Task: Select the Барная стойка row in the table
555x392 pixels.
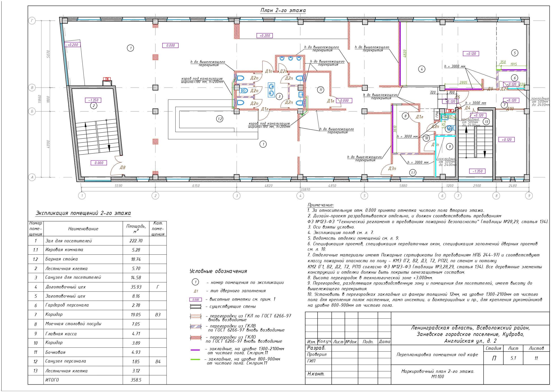Action: (x=62, y=259)
